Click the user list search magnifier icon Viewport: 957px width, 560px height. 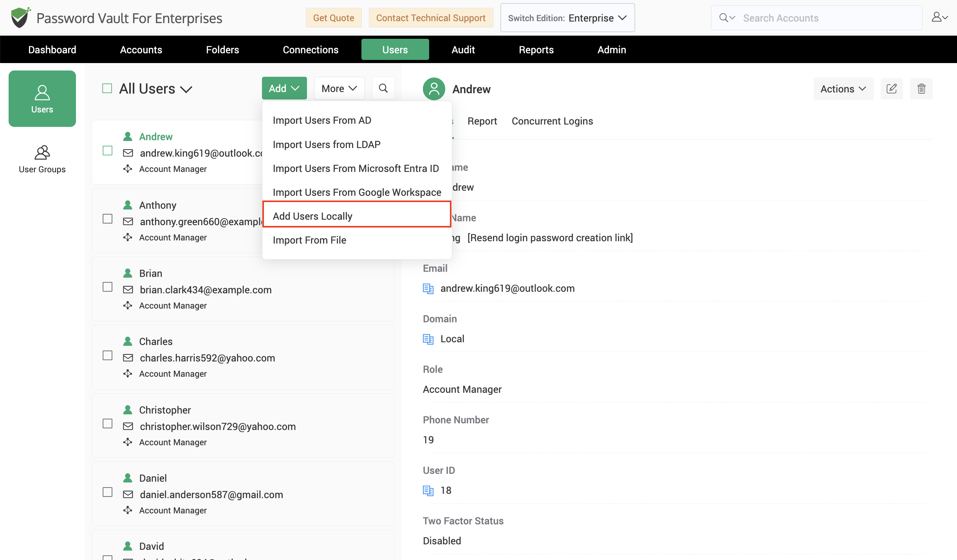point(383,89)
